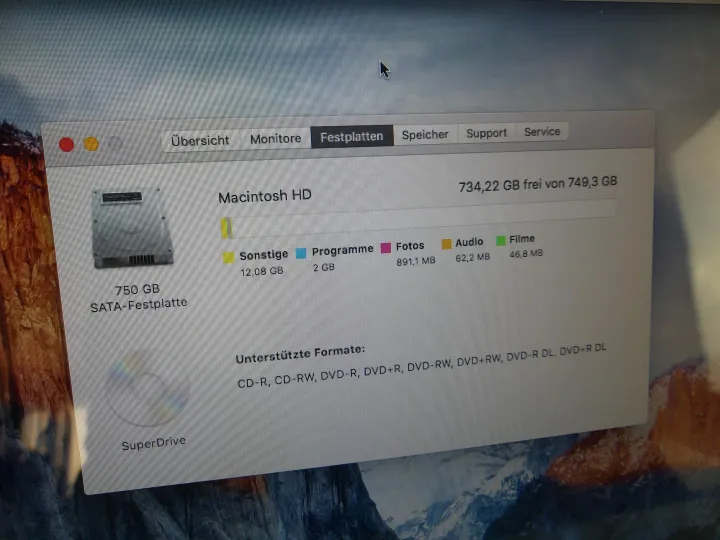Close the window with the red button
This screenshot has width=720, height=540.
67,144
